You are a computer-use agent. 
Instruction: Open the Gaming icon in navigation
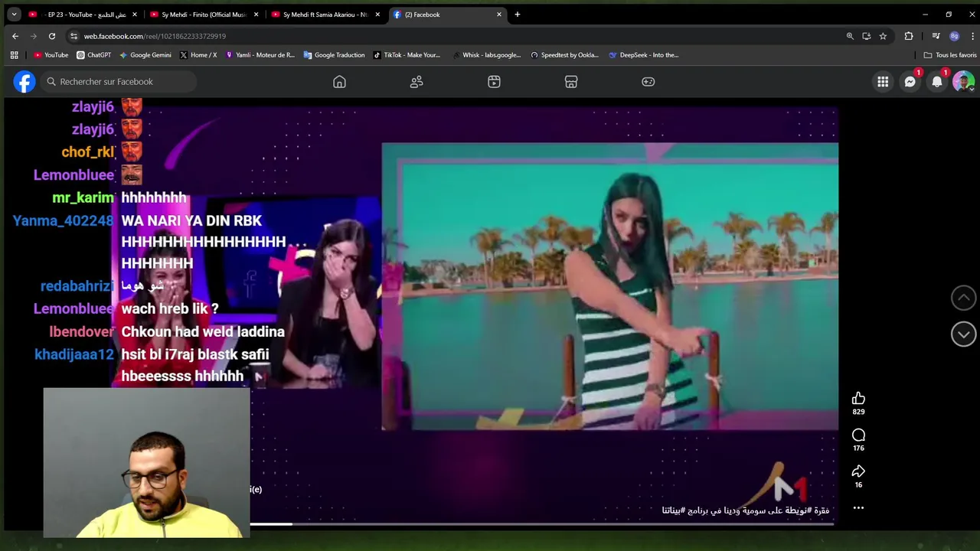pos(648,82)
